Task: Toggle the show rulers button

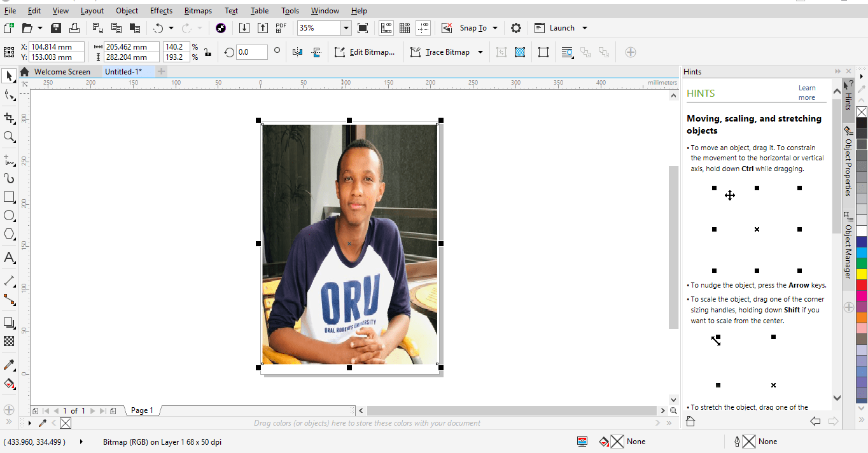Action: tap(386, 28)
